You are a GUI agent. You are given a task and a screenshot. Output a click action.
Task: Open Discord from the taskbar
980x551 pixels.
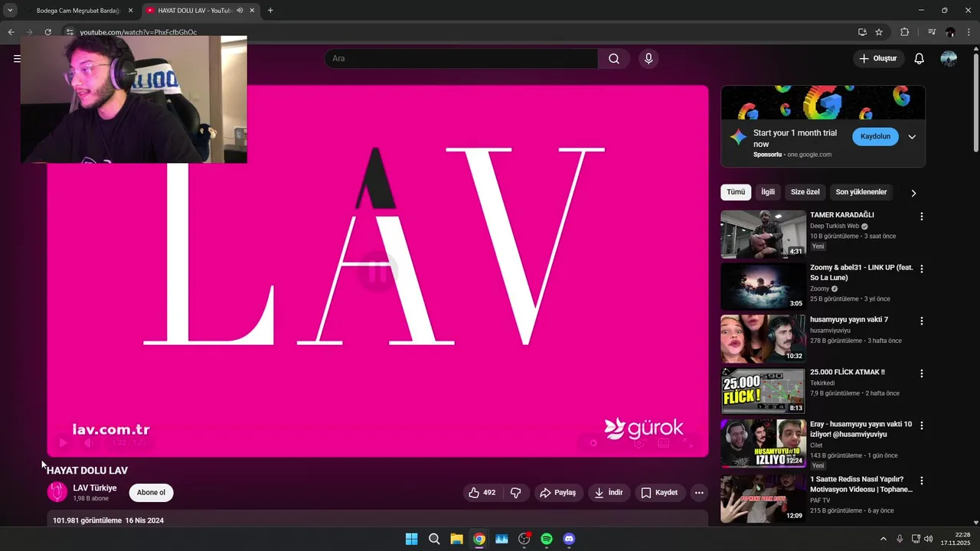pos(569,539)
